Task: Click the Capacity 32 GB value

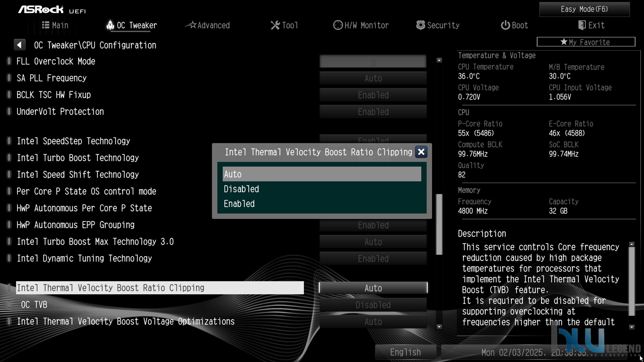Action: point(558,211)
